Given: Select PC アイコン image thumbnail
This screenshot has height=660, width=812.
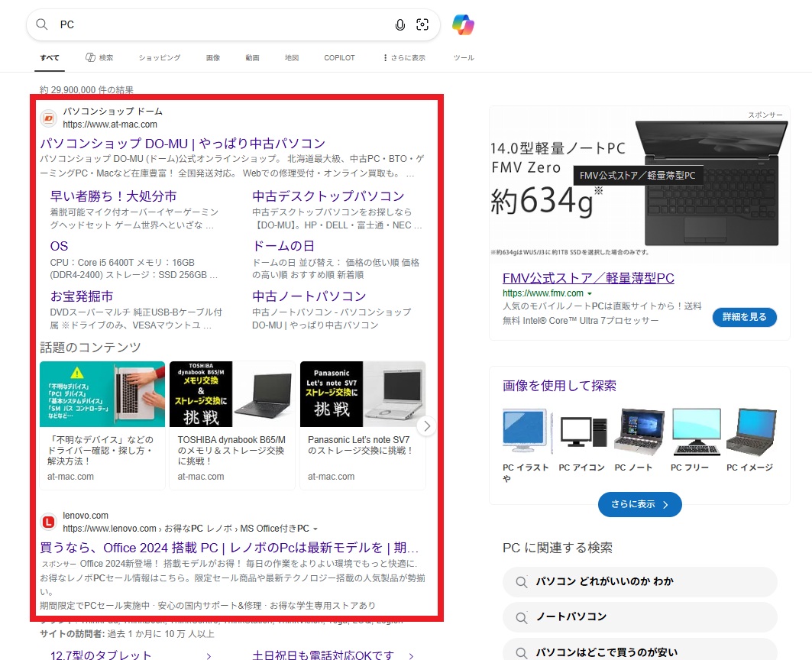Looking at the screenshot, I should [583, 431].
